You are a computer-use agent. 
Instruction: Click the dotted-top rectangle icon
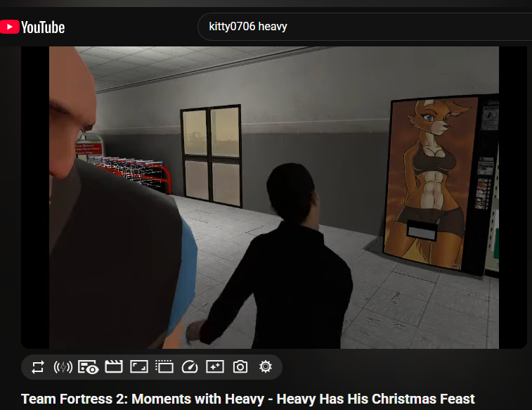pyautogui.click(x=164, y=367)
